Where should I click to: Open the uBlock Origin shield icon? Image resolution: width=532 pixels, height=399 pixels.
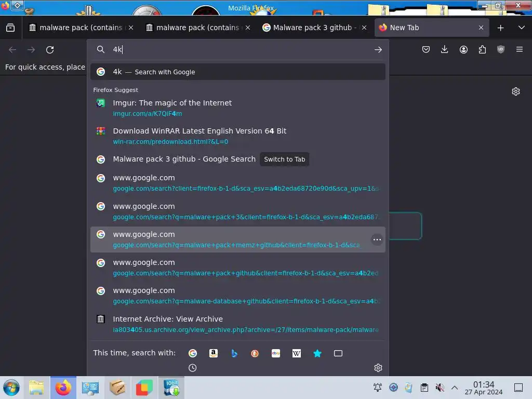point(500,49)
